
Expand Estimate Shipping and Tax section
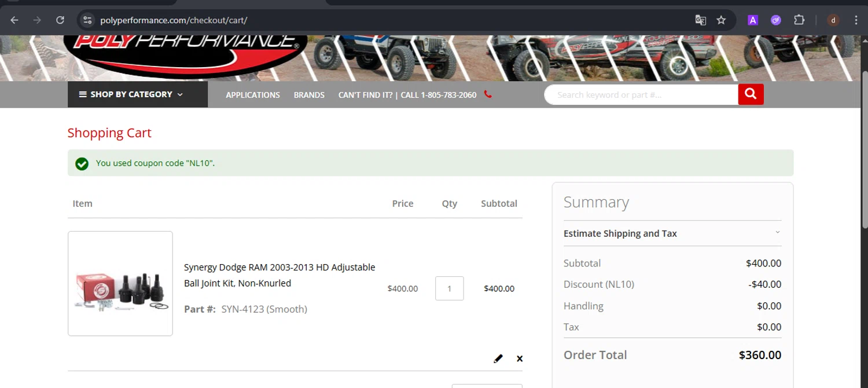click(672, 233)
